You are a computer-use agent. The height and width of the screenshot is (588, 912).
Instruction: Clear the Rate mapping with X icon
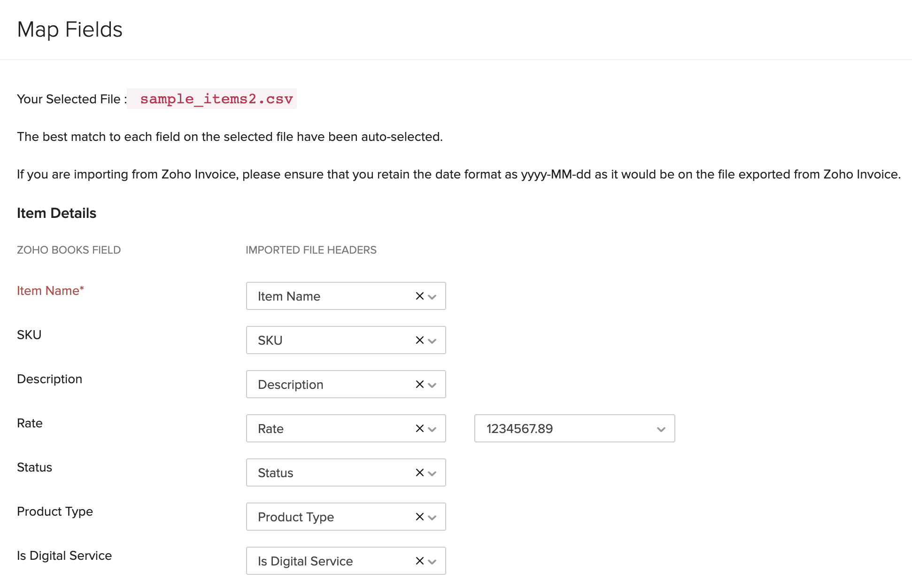[420, 428]
